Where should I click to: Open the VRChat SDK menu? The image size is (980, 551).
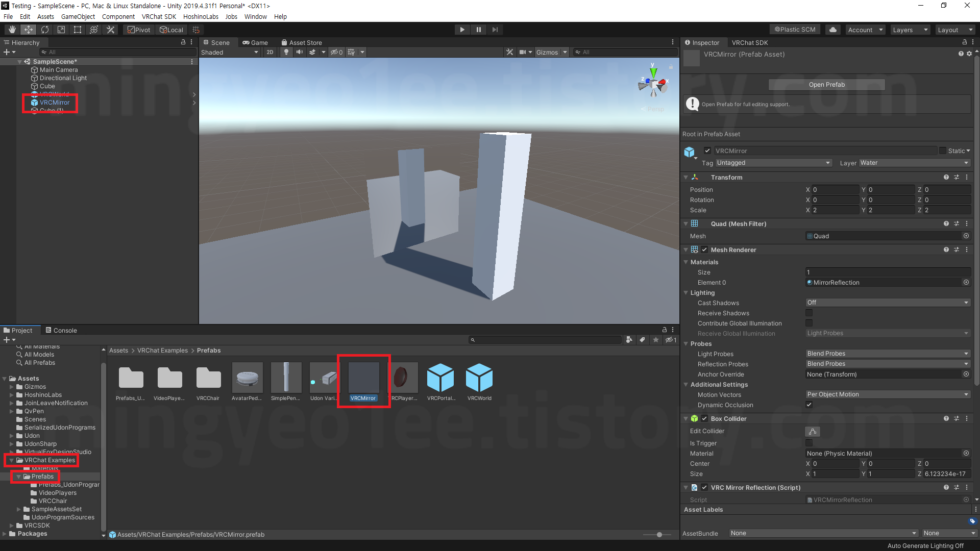click(159, 16)
